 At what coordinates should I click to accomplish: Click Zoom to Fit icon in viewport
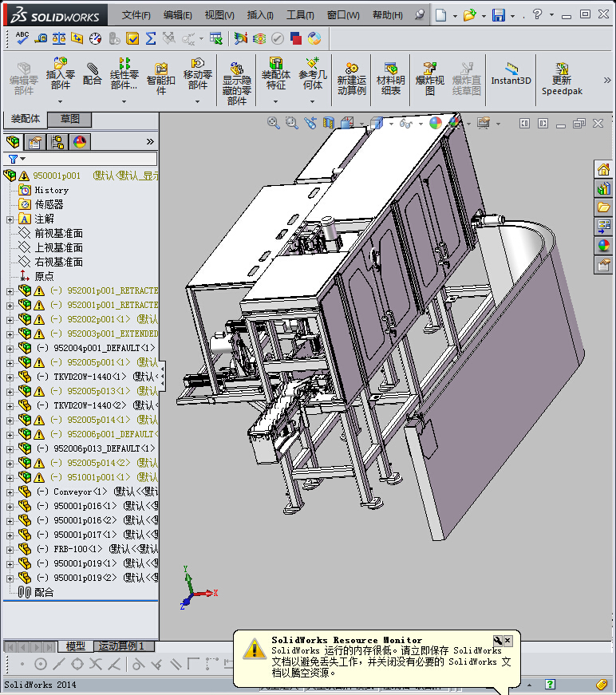274,123
